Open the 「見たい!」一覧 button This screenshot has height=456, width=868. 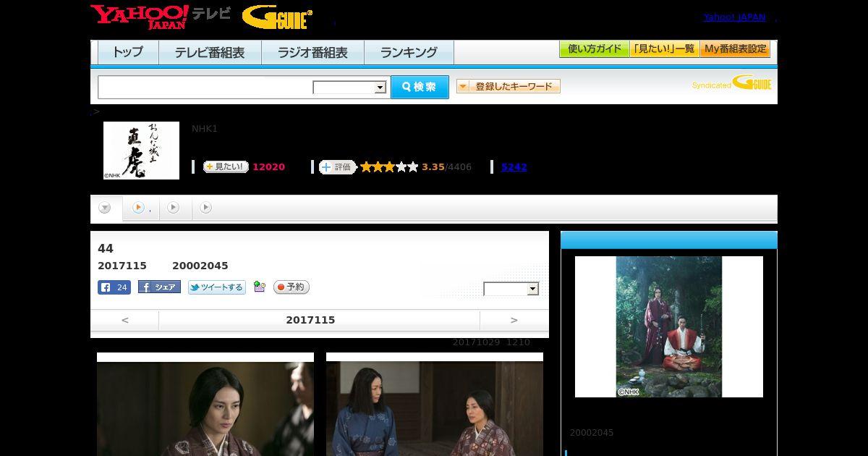664,49
